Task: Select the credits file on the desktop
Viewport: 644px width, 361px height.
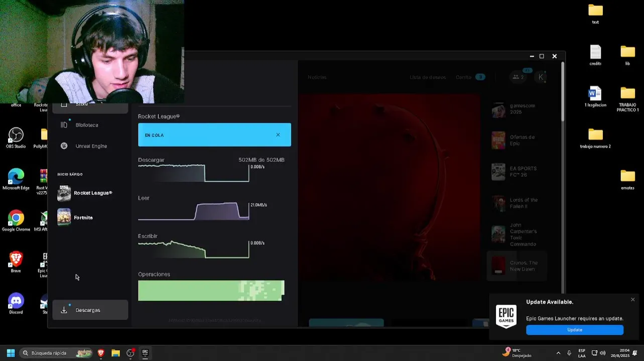Action: [595, 56]
